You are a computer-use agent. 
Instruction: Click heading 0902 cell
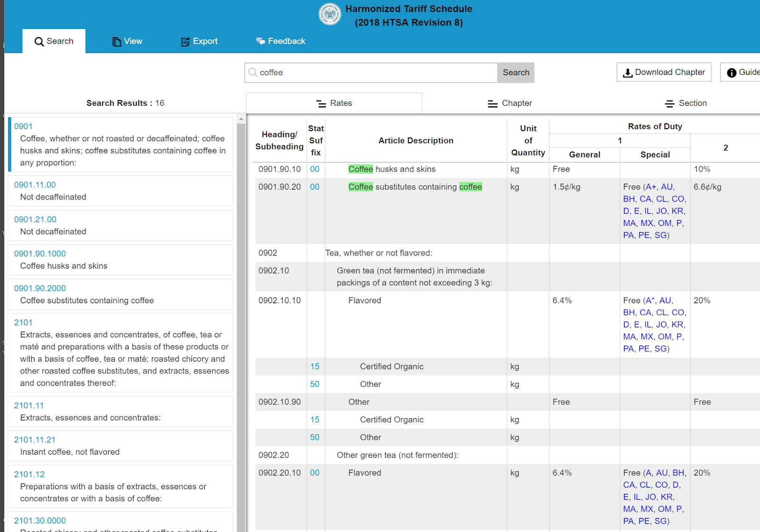point(268,253)
